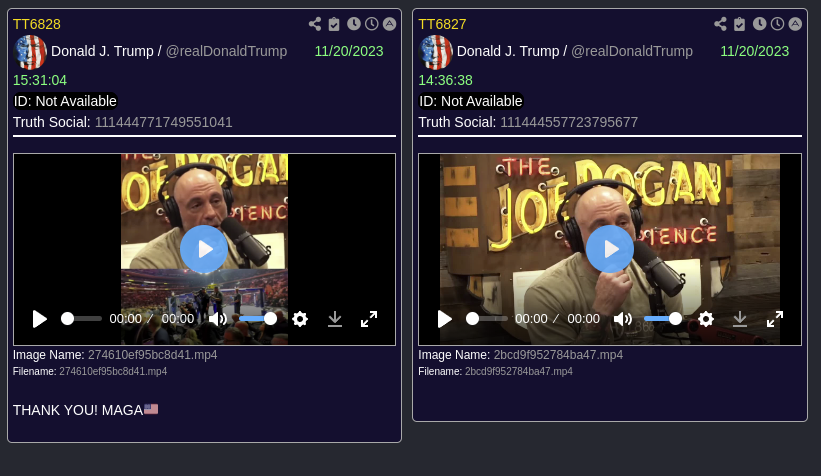Download the TT6827 video

pos(740,319)
